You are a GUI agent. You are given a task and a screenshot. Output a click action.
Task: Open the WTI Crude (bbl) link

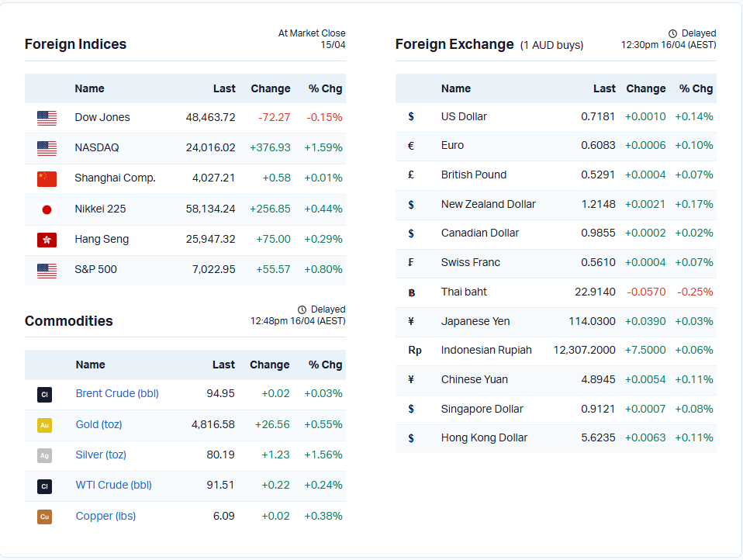pyautogui.click(x=113, y=485)
